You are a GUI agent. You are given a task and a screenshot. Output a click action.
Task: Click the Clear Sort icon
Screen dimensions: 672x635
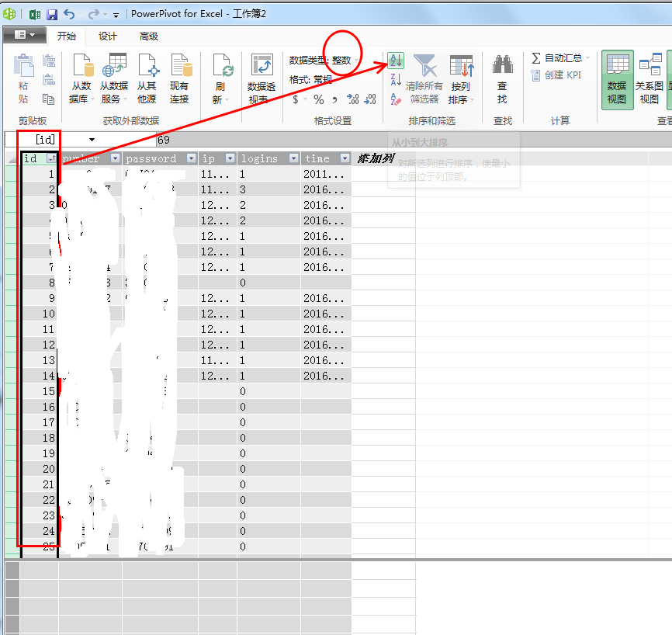coord(396,99)
